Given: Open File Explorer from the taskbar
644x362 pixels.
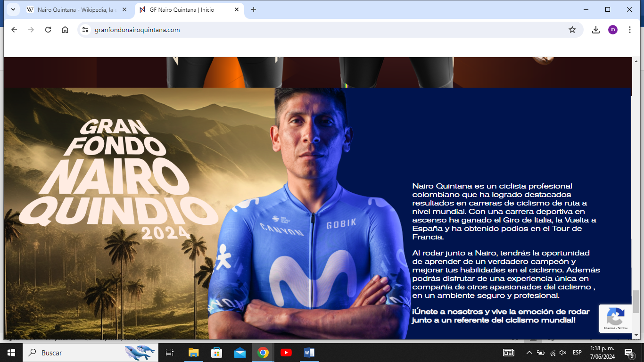Looking at the screenshot, I should click(x=193, y=353).
